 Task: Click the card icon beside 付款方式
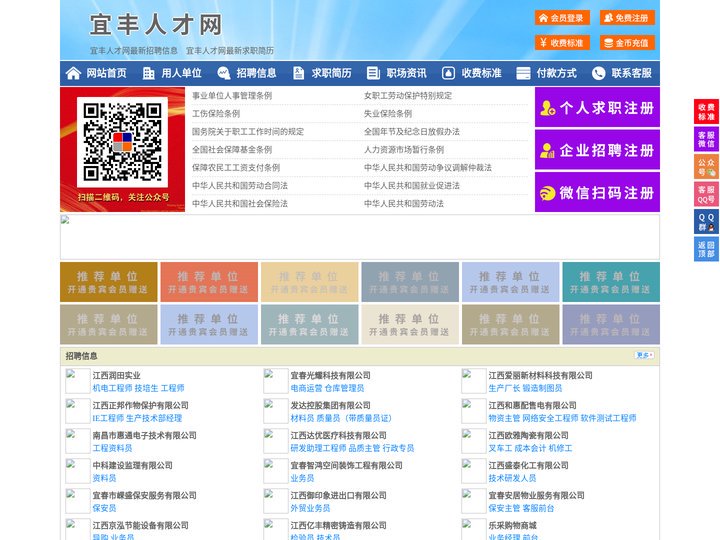point(523,73)
